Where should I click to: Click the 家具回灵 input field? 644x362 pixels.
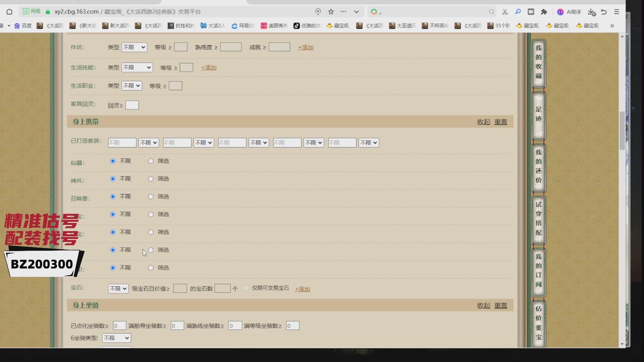pyautogui.click(x=132, y=105)
